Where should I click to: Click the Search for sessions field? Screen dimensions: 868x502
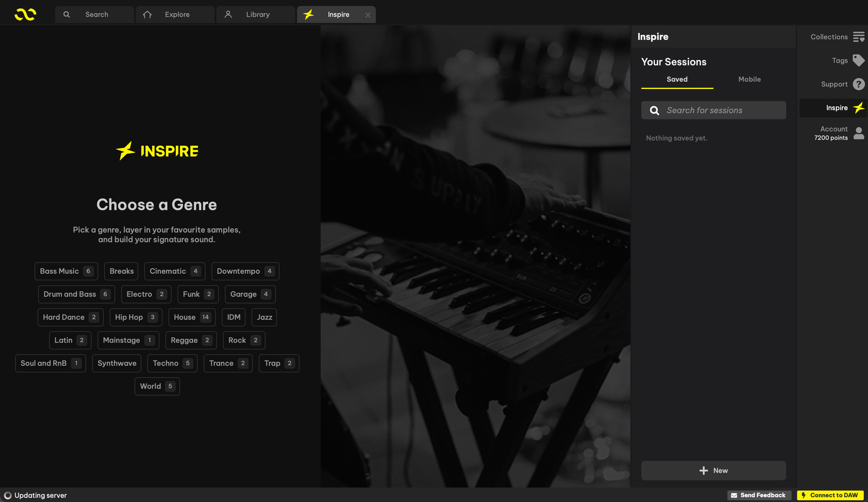point(713,111)
